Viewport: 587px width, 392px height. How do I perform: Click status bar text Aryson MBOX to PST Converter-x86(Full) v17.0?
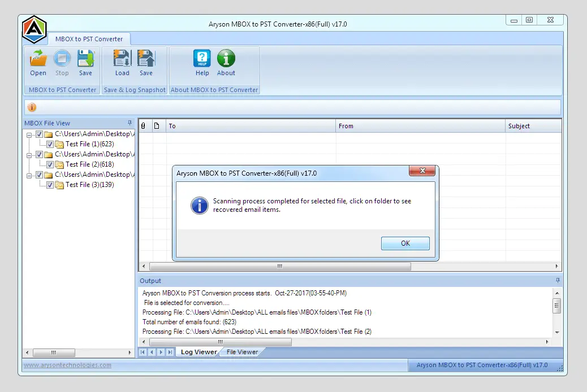482,365
